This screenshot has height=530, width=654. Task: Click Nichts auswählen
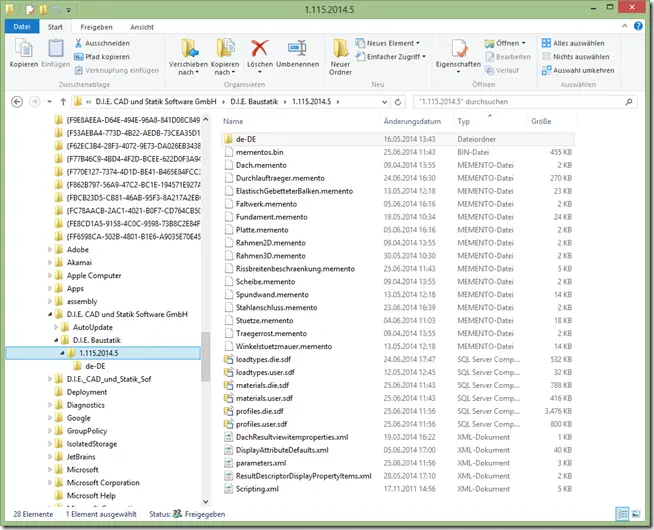pos(576,57)
